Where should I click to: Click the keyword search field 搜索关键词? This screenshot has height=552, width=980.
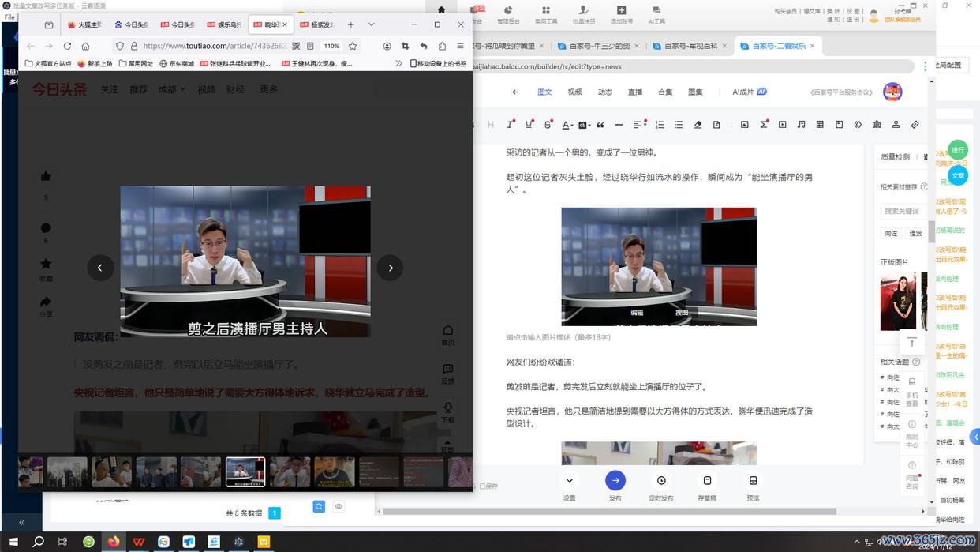tap(903, 211)
